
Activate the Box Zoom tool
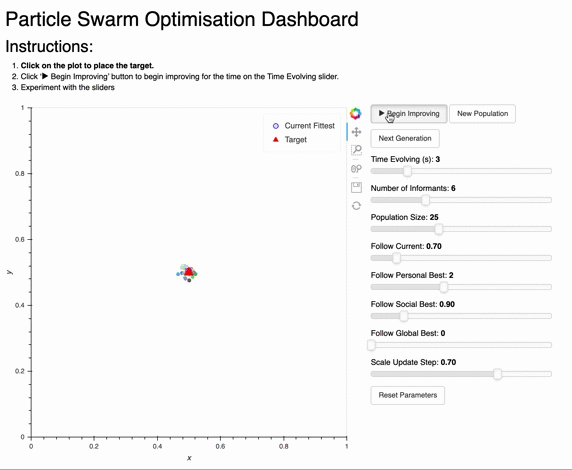point(356,150)
